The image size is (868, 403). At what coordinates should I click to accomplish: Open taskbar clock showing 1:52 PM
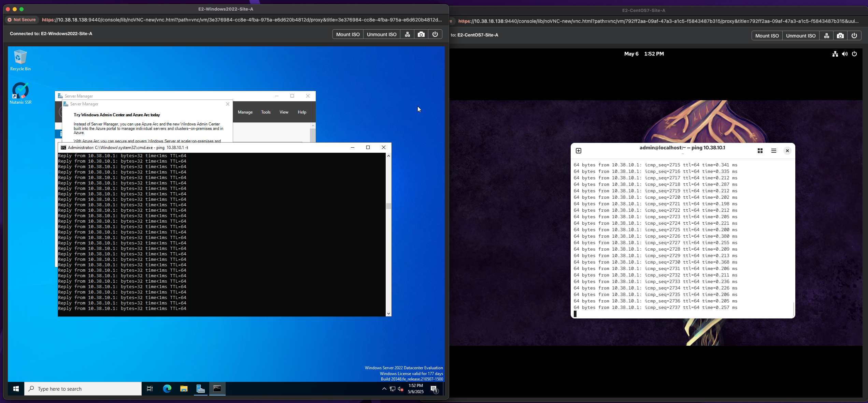pyautogui.click(x=416, y=389)
